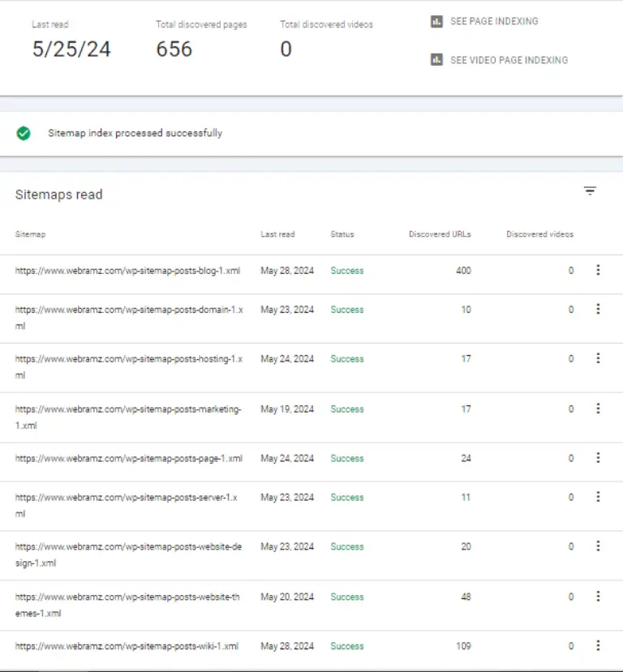
Task: Click the Sitemaps read heading
Action: [x=58, y=195]
